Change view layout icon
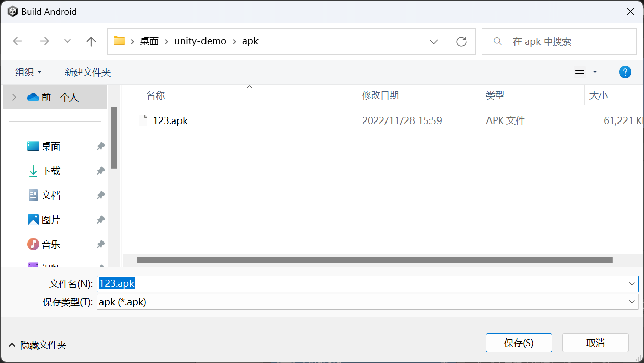 (x=580, y=72)
